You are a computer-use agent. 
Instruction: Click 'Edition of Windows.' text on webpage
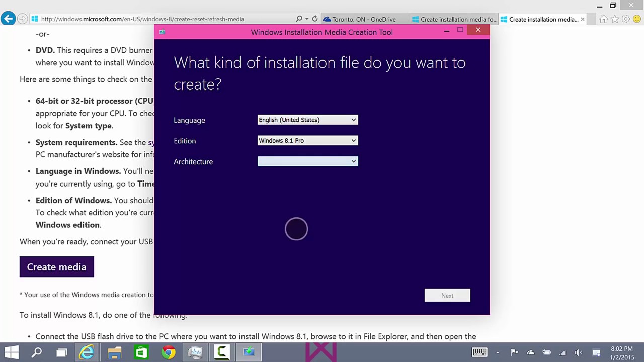point(74,200)
